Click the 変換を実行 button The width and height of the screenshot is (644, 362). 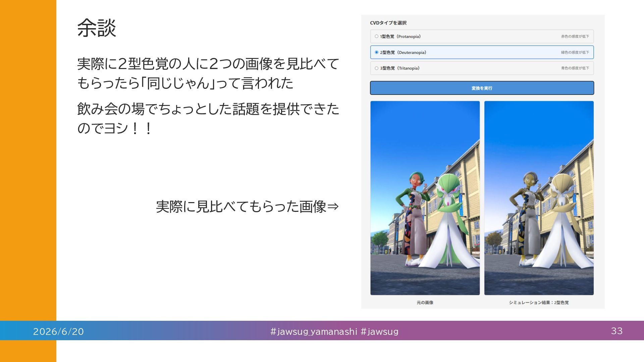[x=482, y=88]
